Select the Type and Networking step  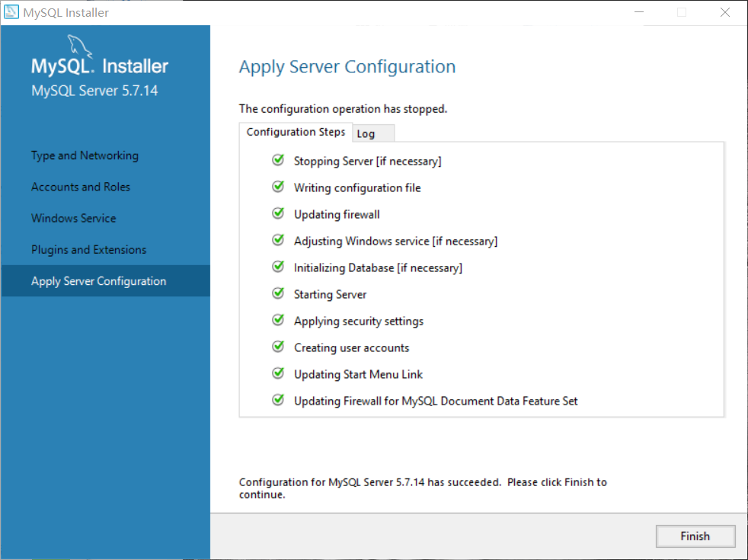click(x=85, y=155)
